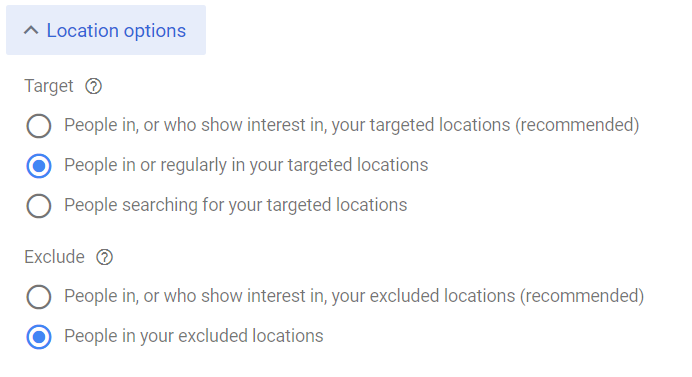
Task: Select the recommended target radio button
Action: point(39,126)
